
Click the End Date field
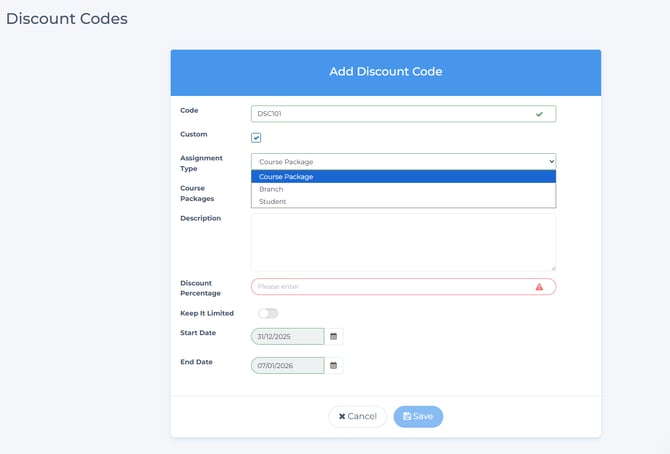coord(288,366)
